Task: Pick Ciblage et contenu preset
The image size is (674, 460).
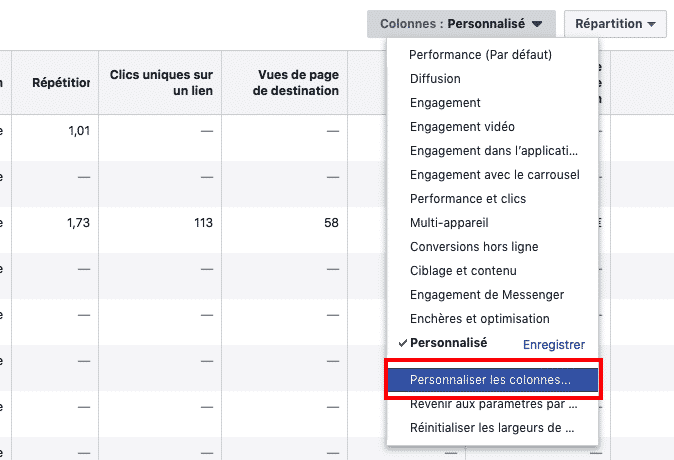Action: pyautogui.click(x=464, y=271)
